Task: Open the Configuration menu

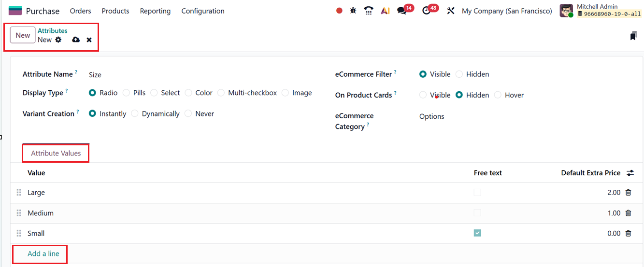Action: 203,11
